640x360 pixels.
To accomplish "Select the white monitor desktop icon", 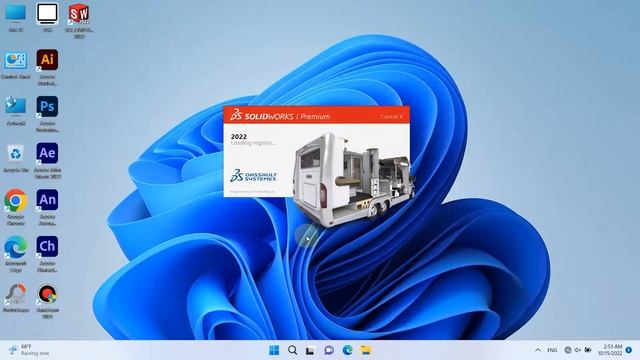I will (x=47, y=18).
